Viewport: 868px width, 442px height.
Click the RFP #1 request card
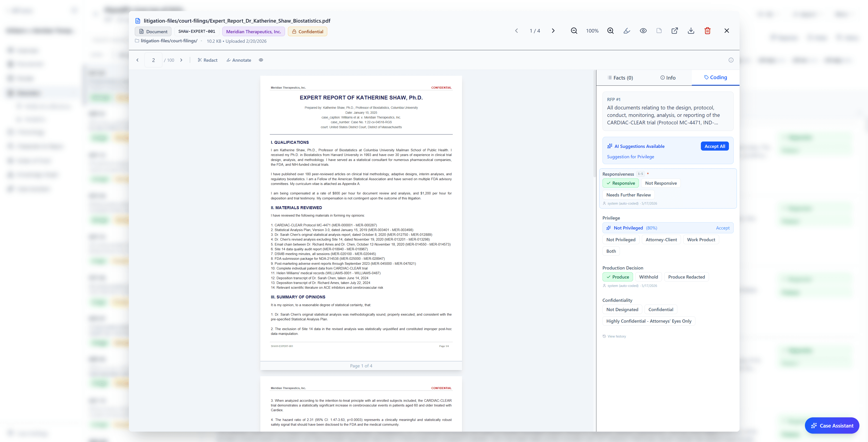pyautogui.click(x=668, y=111)
